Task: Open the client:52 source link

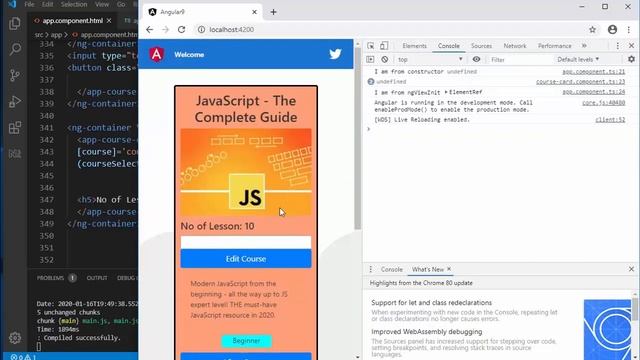Action: tap(610, 120)
